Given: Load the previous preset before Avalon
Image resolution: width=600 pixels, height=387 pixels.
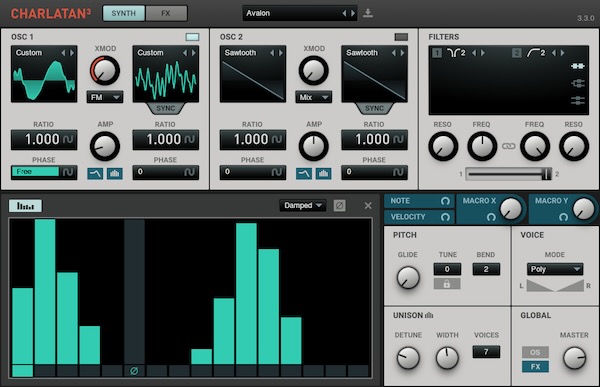Looking at the screenshot, I should pyautogui.click(x=344, y=13).
